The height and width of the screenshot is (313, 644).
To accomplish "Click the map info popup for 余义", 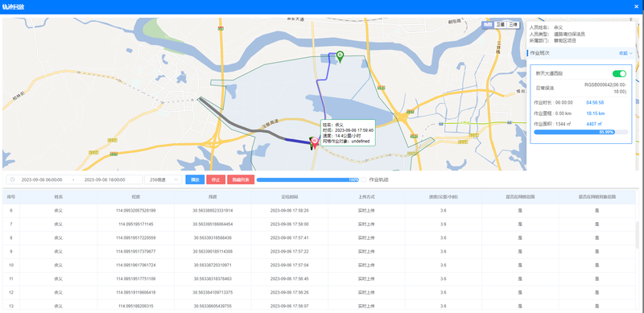I will (x=348, y=133).
